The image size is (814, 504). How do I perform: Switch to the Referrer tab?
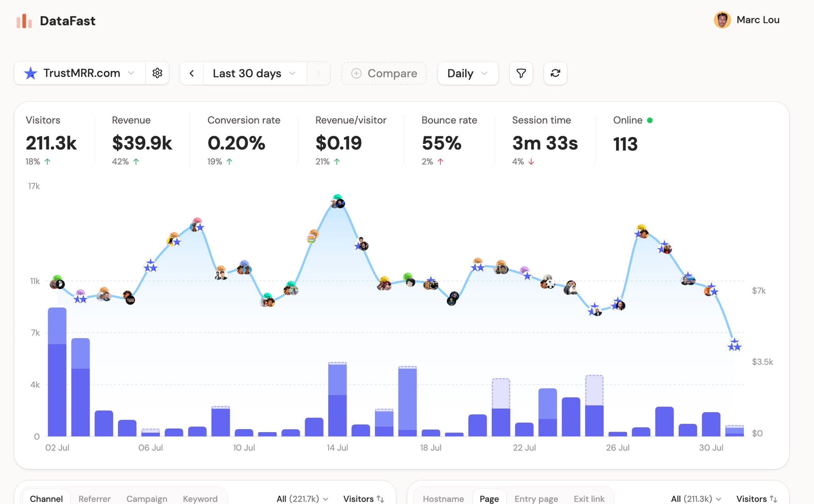95,498
